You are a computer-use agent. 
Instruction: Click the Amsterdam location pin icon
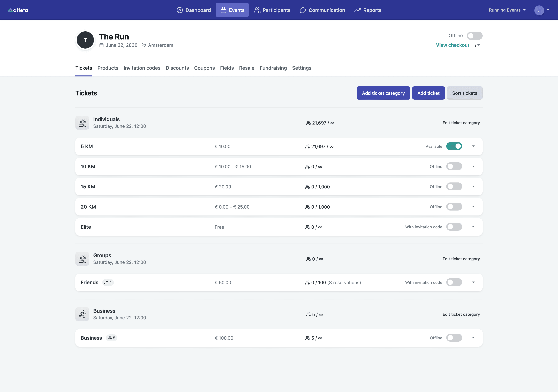144,45
